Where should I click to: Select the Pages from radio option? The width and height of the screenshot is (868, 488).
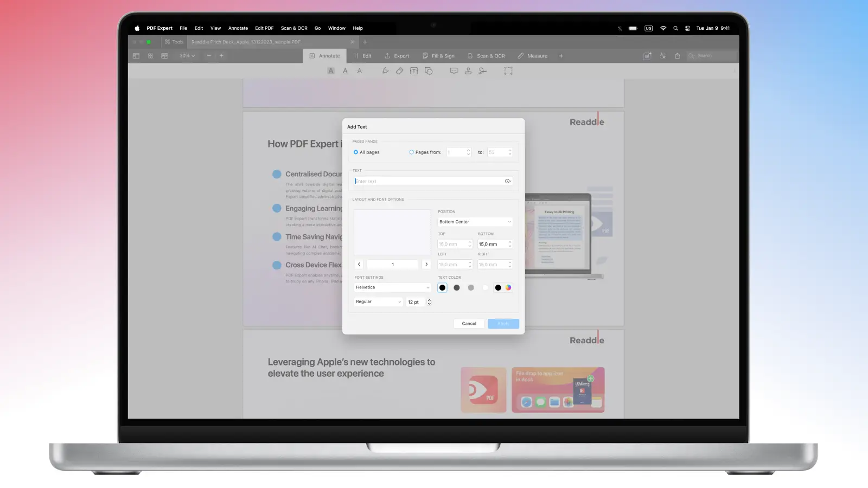coord(412,152)
